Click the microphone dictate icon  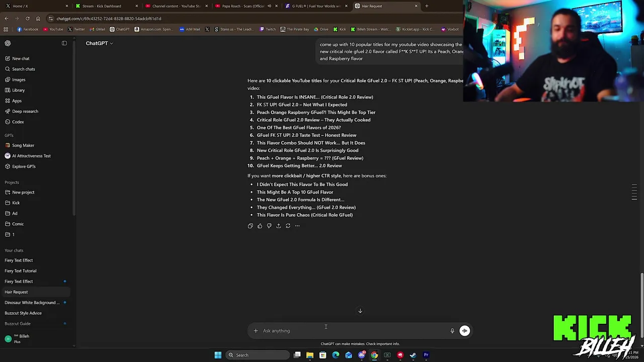(x=452, y=331)
